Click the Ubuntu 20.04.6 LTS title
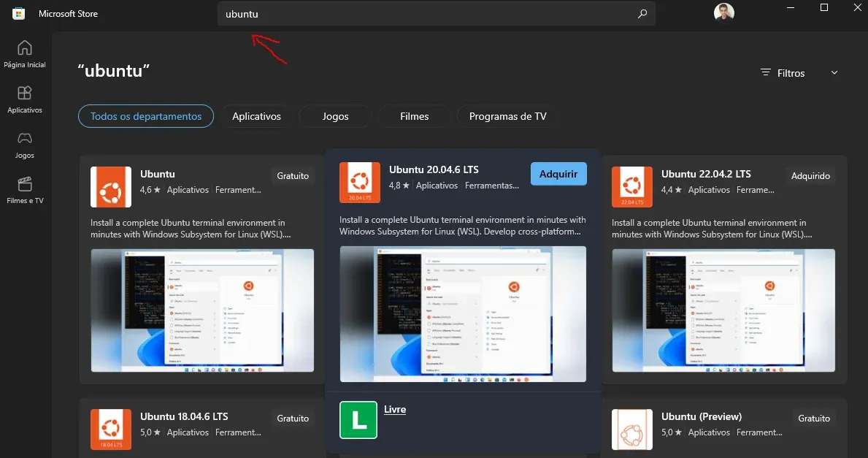The height and width of the screenshot is (458, 868). pyautogui.click(x=434, y=169)
